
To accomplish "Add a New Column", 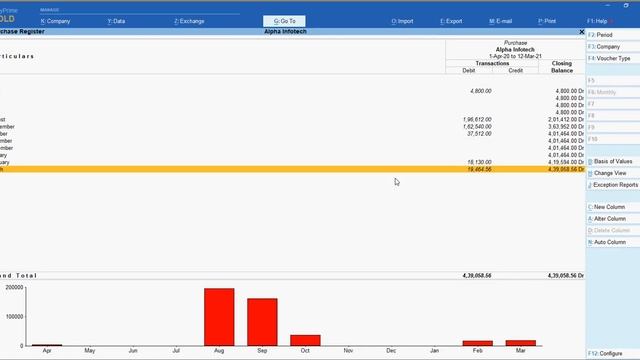I will click(613, 207).
